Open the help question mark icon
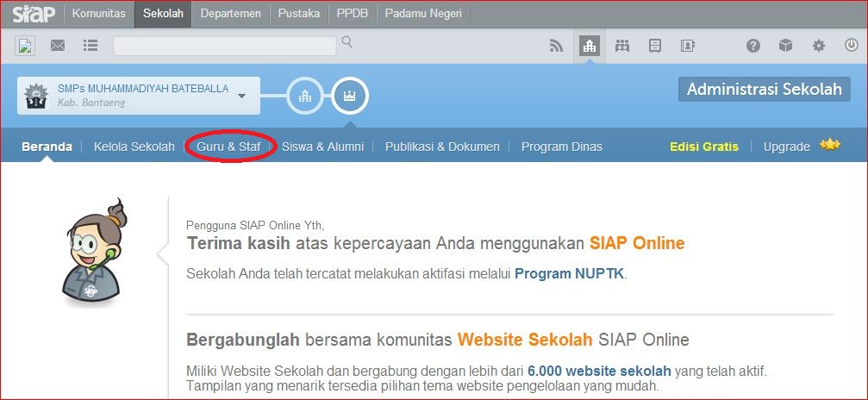Image resolution: width=868 pixels, height=400 pixels. 752,46
